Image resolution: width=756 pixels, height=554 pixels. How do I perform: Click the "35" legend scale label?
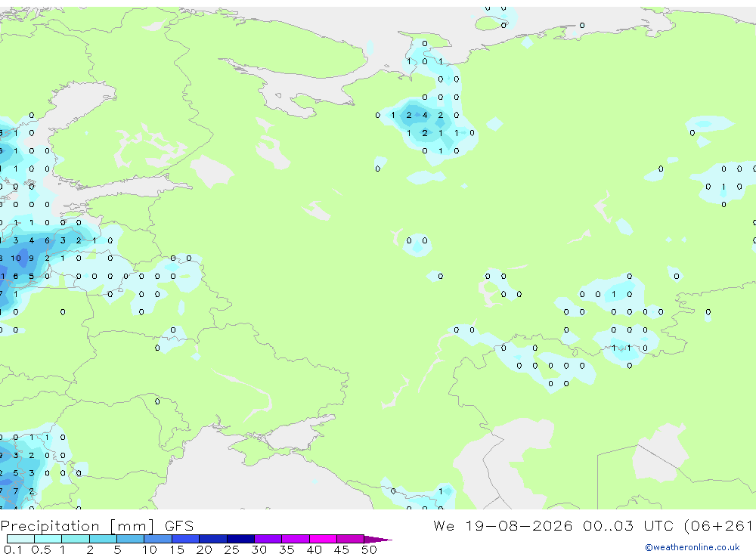click(x=287, y=549)
